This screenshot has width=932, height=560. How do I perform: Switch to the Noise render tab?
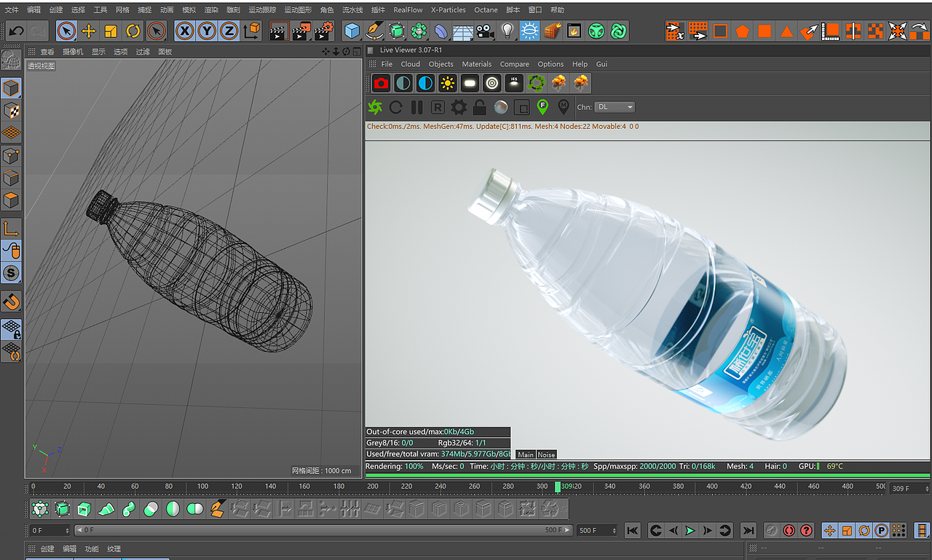click(x=546, y=454)
